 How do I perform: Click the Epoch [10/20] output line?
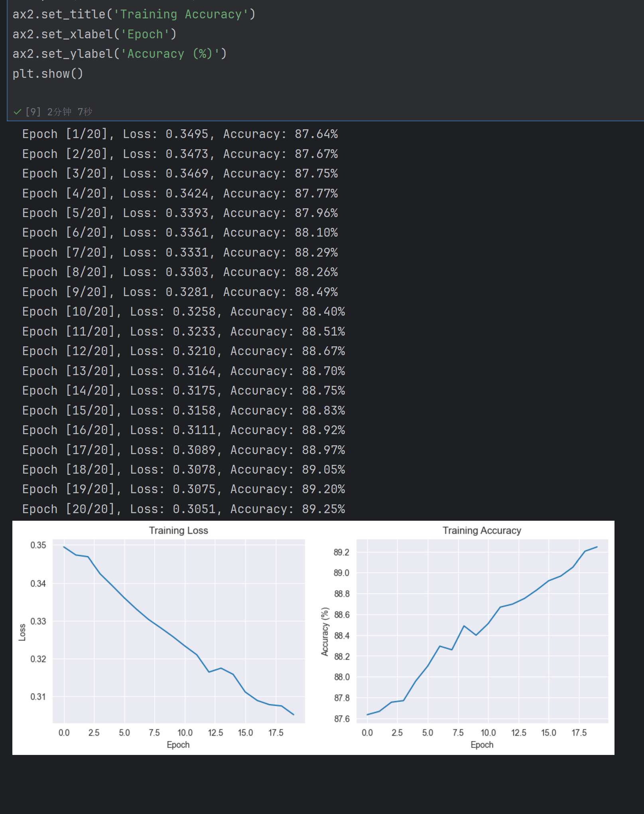183,312
